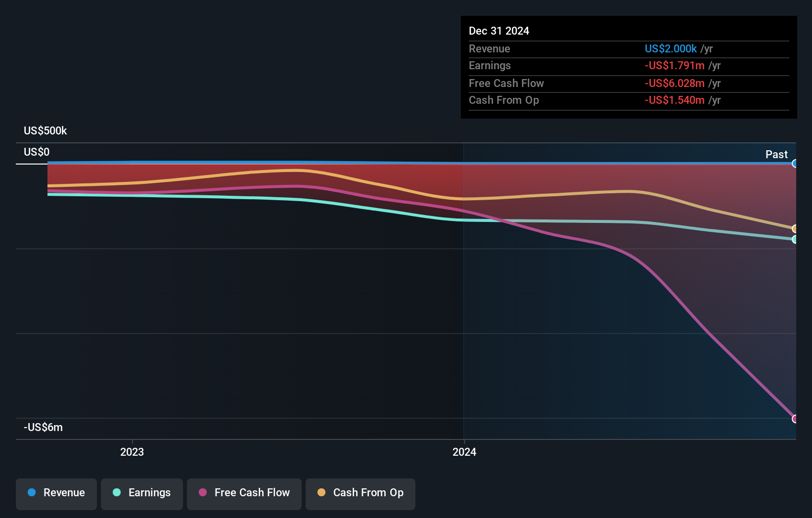Image resolution: width=812 pixels, height=518 pixels.
Task: Toggle the Earnings legend series
Action: 142,494
